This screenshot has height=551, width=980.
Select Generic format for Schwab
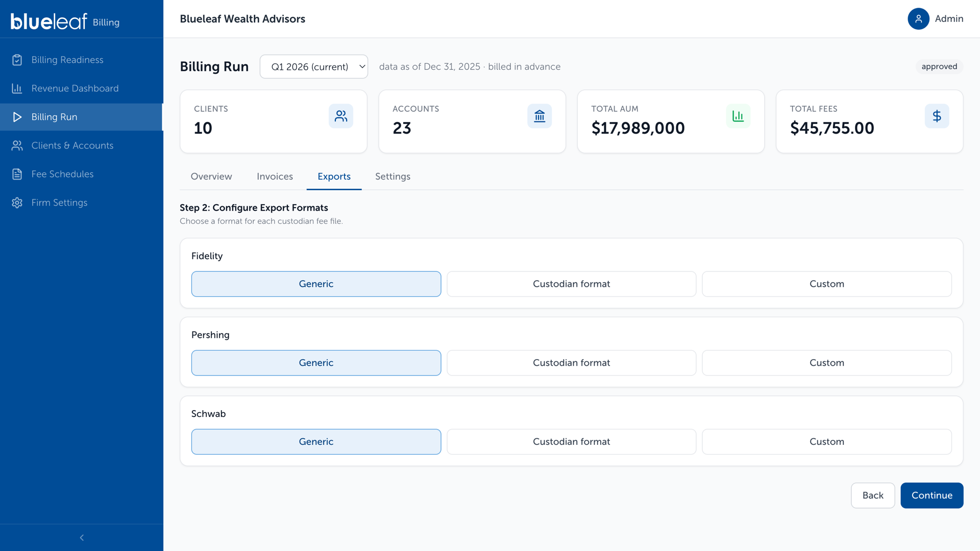316,442
